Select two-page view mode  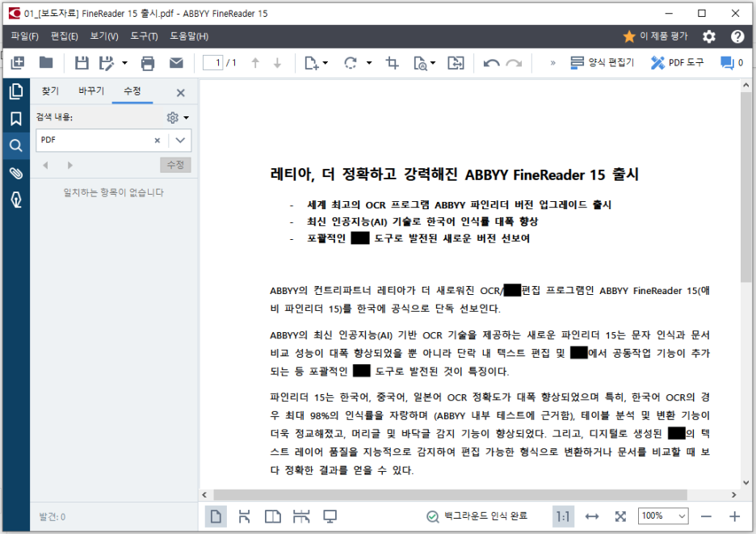coord(273,517)
